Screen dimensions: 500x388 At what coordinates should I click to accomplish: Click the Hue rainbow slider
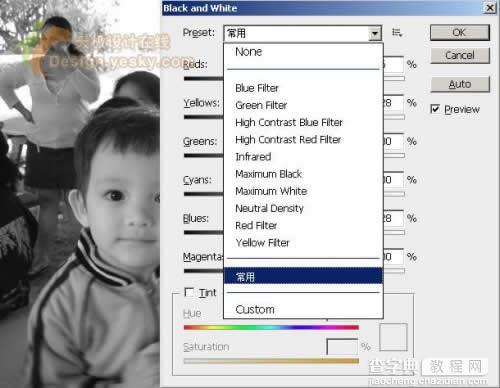coord(271,327)
